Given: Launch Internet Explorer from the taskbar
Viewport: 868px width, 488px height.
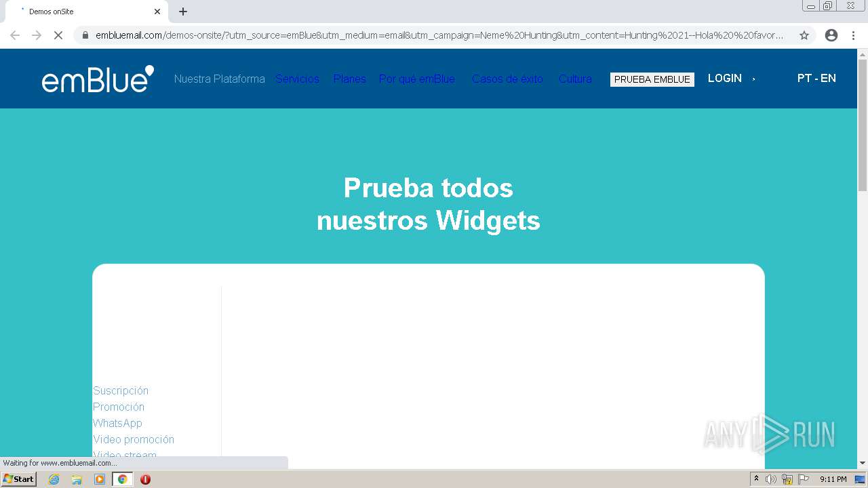Looking at the screenshot, I should click(x=54, y=479).
